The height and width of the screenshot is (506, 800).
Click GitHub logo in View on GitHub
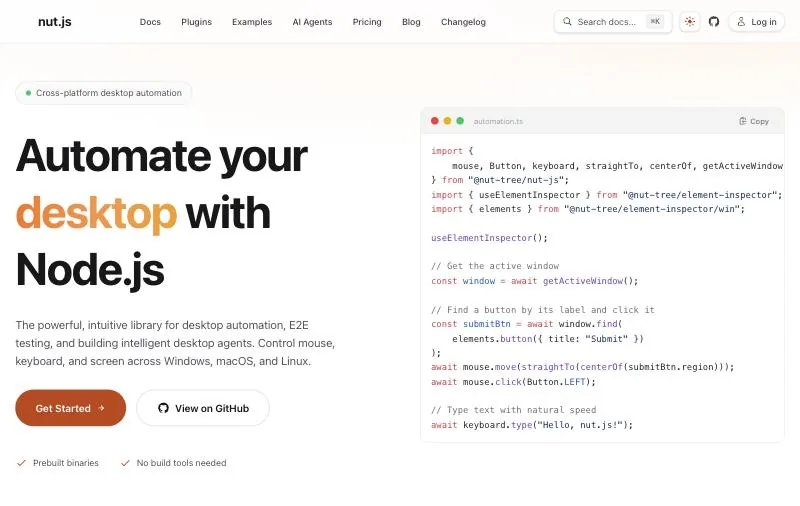point(163,408)
